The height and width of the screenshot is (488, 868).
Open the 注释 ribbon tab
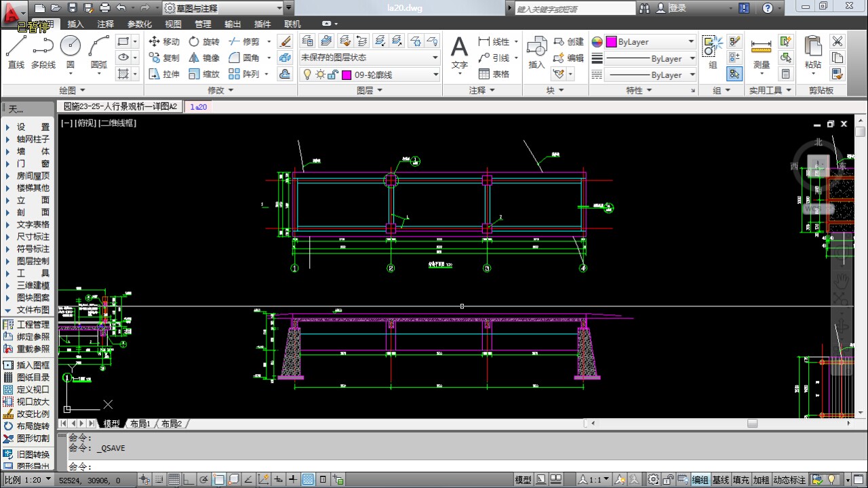coord(105,24)
